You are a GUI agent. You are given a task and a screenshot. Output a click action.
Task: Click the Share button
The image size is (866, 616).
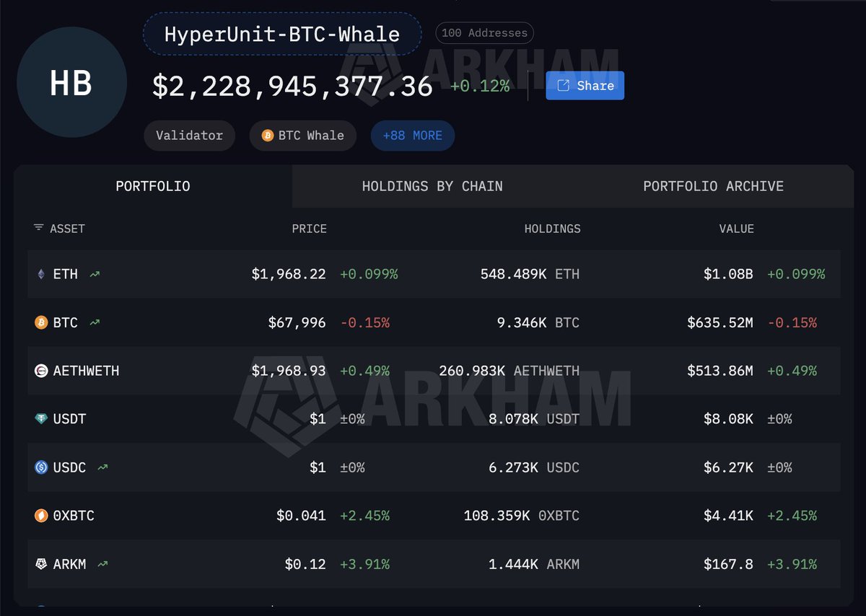coord(585,86)
